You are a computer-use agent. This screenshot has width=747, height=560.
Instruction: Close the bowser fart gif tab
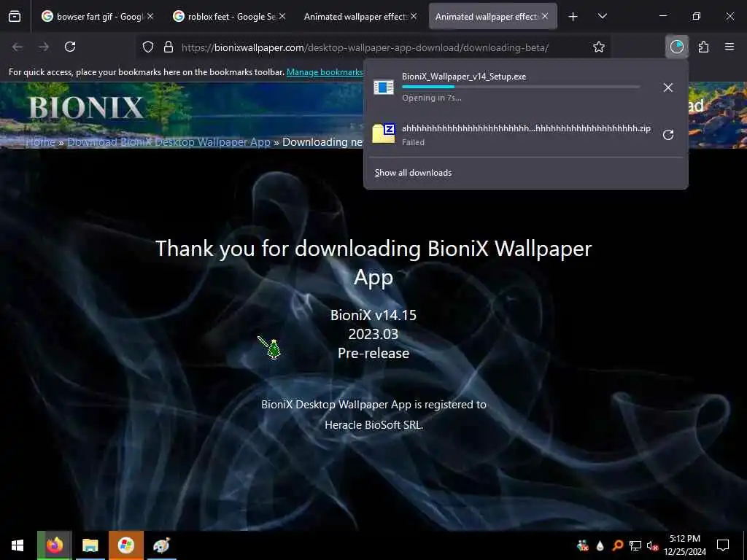click(150, 16)
